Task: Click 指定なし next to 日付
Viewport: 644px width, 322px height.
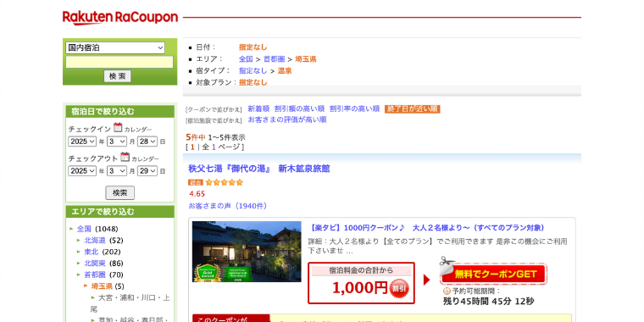Action: pos(253,47)
